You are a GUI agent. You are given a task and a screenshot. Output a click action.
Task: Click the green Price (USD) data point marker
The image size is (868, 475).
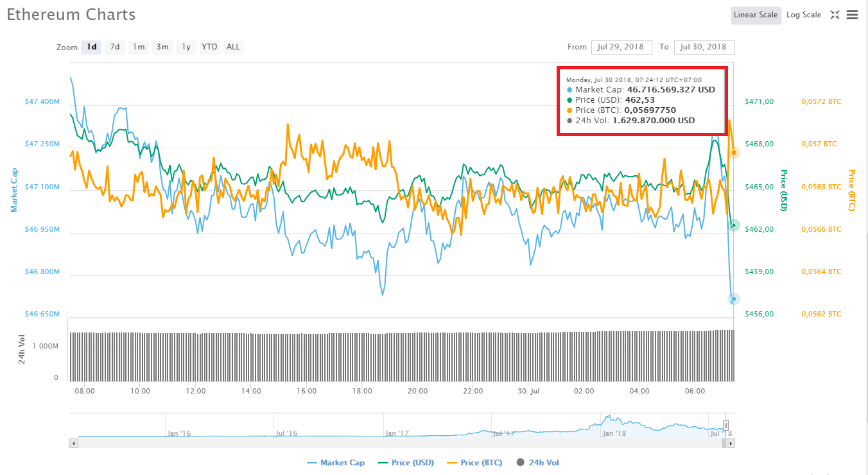tap(733, 225)
